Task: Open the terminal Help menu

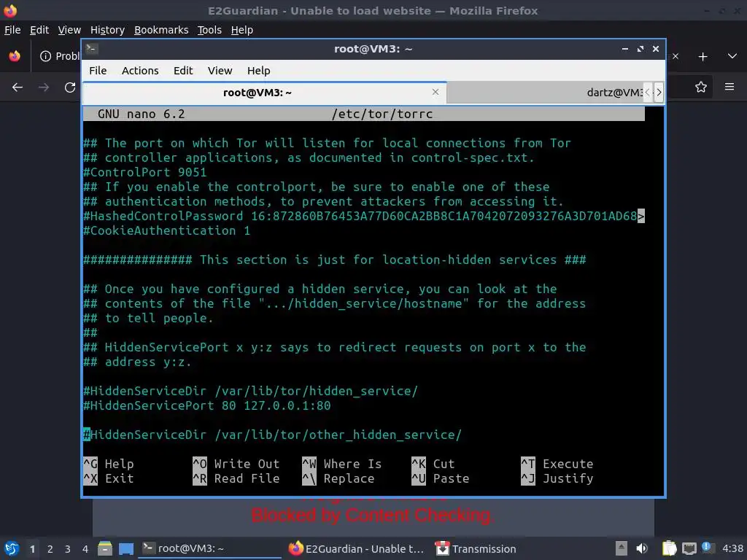Action: 259,71
